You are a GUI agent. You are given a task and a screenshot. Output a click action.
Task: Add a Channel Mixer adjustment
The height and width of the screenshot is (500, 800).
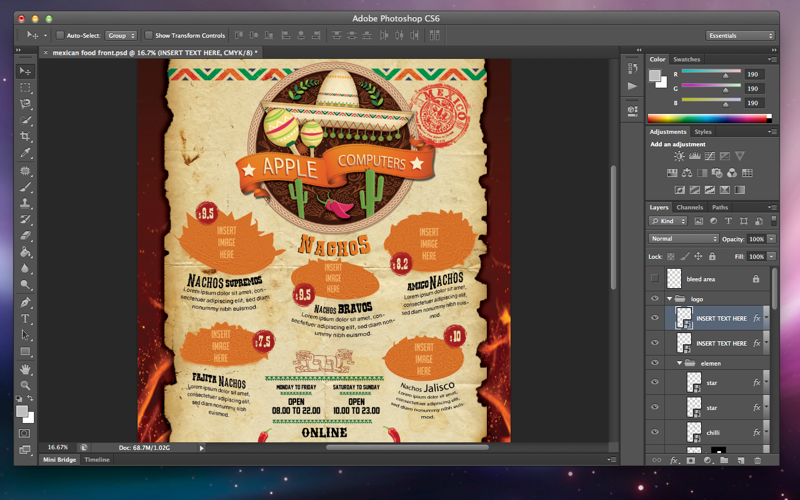click(732, 173)
